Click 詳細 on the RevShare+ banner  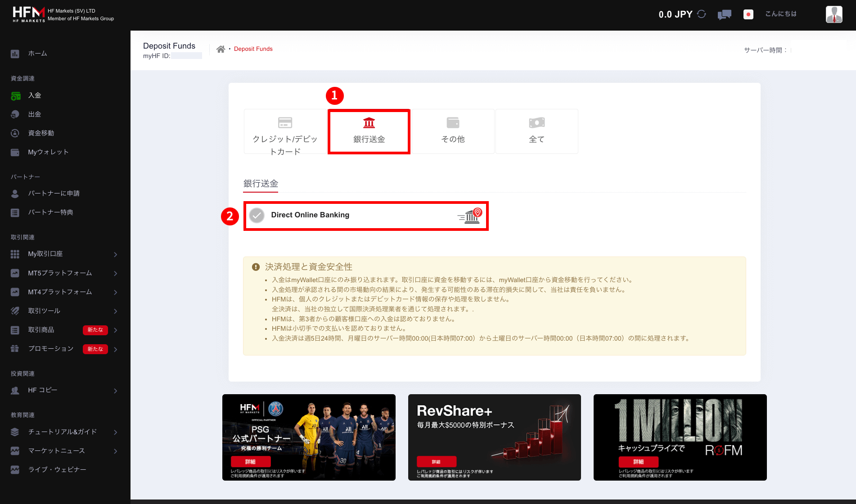[436, 462]
